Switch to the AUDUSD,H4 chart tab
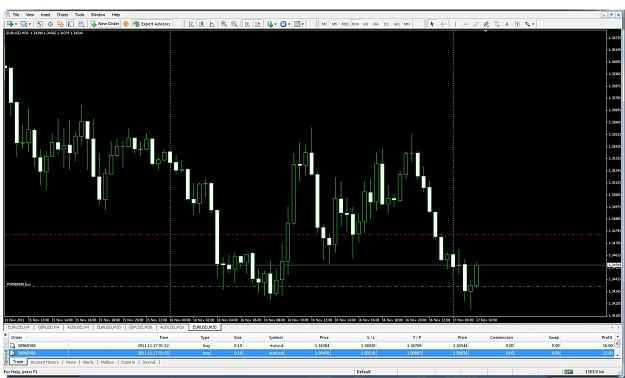Screen dimensions: 625x378 point(78,327)
